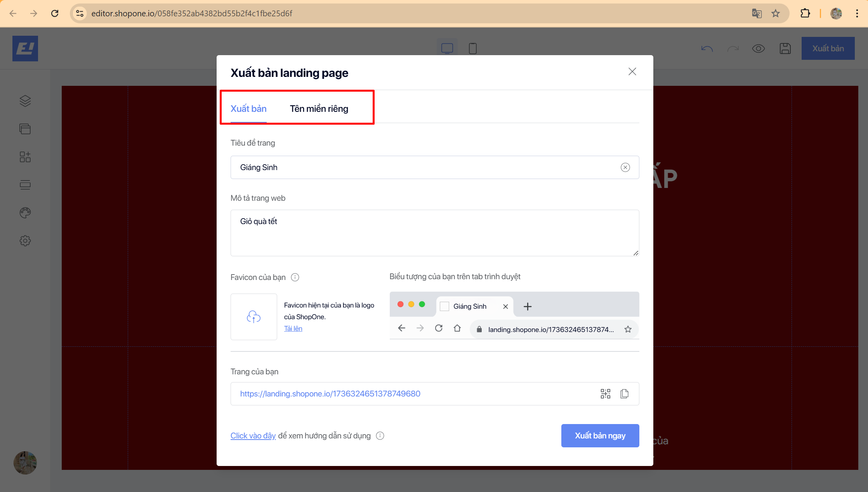Click the info icon next to hướng dẫn sử dụng

[380, 436]
